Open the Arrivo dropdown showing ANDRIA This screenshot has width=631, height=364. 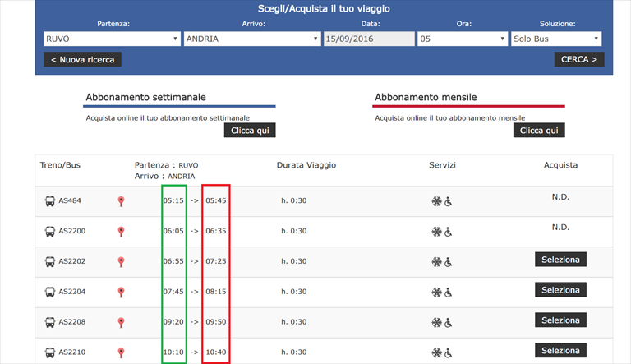(x=252, y=39)
